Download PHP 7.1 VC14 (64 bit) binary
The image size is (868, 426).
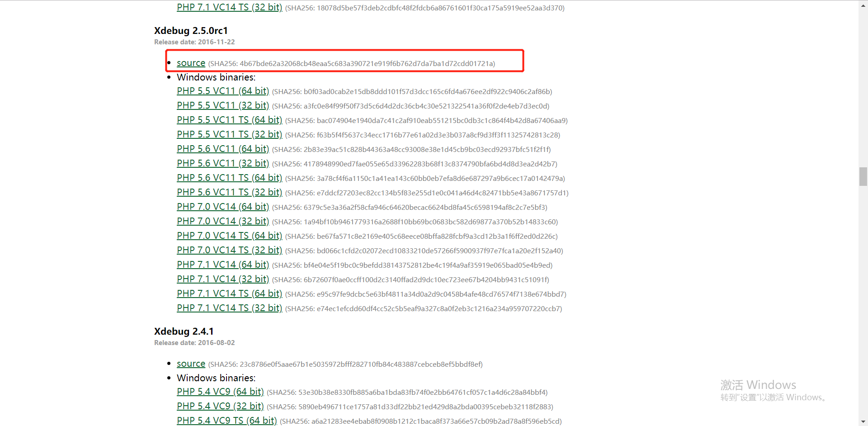pyautogui.click(x=223, y=265)
